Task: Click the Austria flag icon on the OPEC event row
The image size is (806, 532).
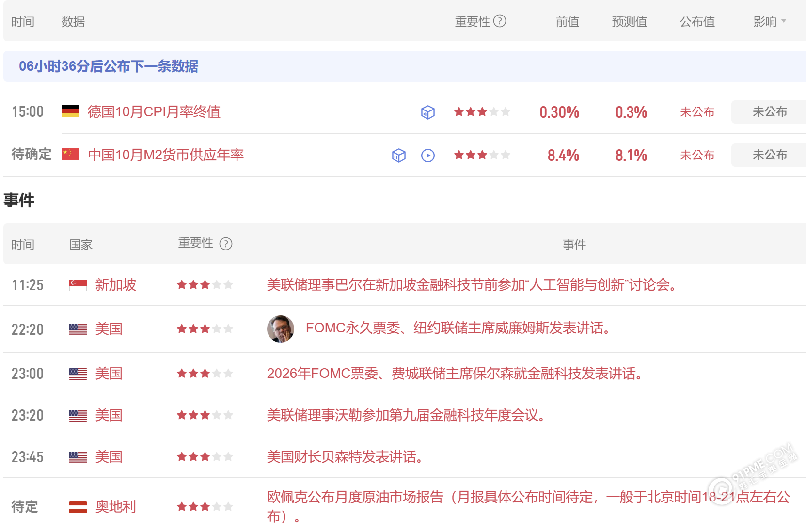Action: (78, 507)
